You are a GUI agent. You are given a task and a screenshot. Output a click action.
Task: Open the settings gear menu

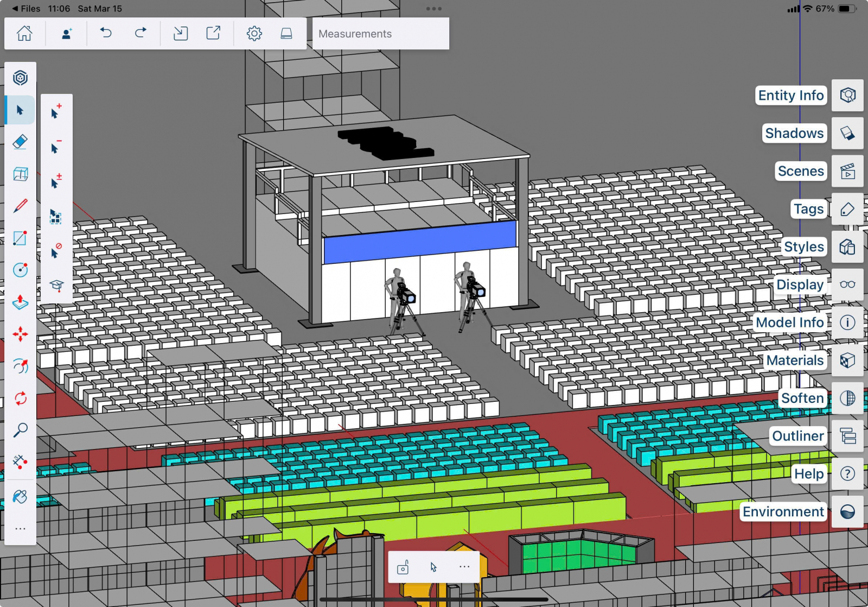click(254, 34)
